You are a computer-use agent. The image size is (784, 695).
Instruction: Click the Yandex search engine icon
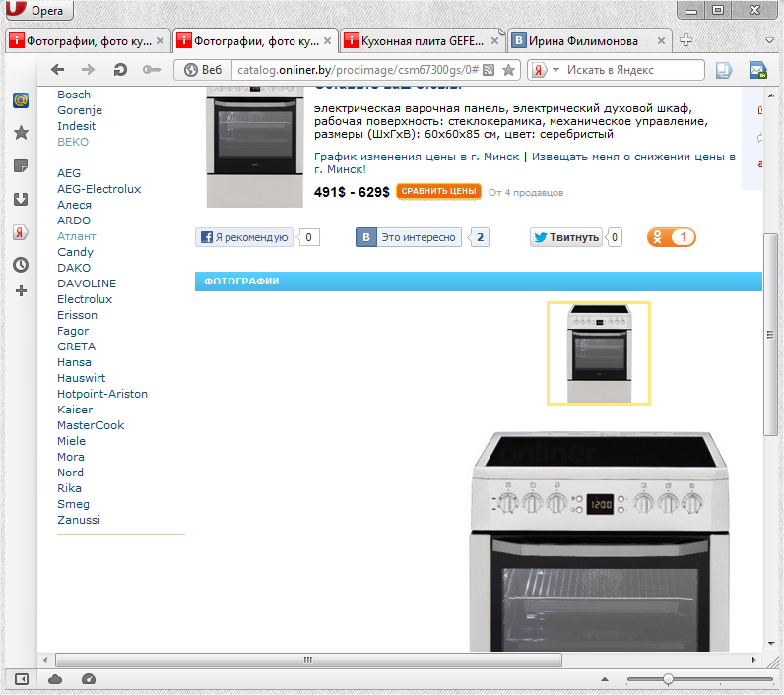pos(539,70)
